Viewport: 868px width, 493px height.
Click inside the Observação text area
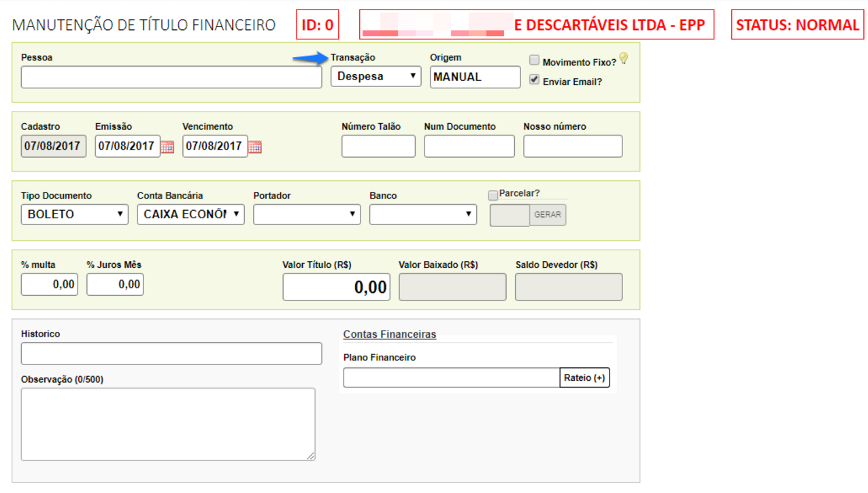168,424
